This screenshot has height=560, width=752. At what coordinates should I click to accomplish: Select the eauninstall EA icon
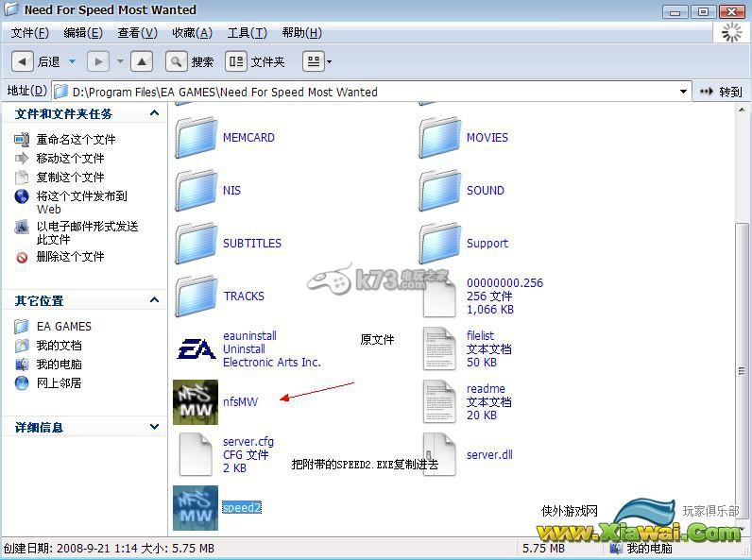[197, 349]
